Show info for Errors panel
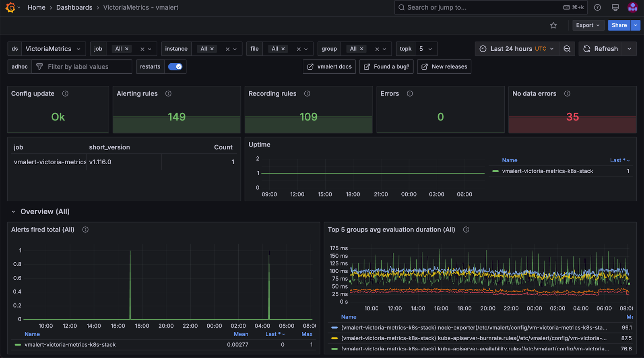The height and width of the screenshot is (358, 644). pos(410,93)
